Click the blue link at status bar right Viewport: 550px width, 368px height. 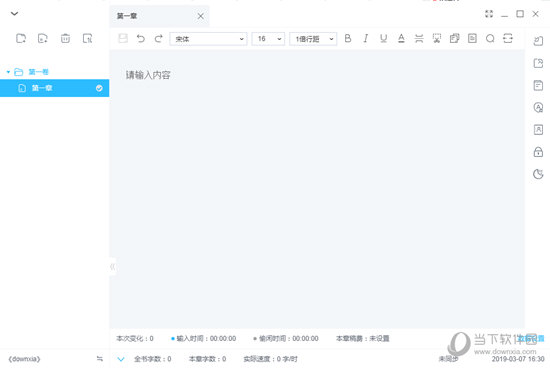pos(531,339)
